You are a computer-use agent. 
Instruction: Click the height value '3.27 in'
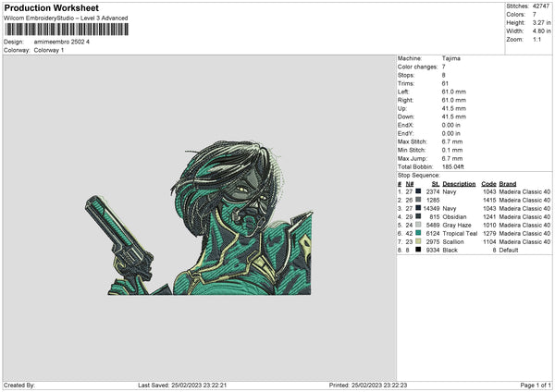click(x=541, y=22)
